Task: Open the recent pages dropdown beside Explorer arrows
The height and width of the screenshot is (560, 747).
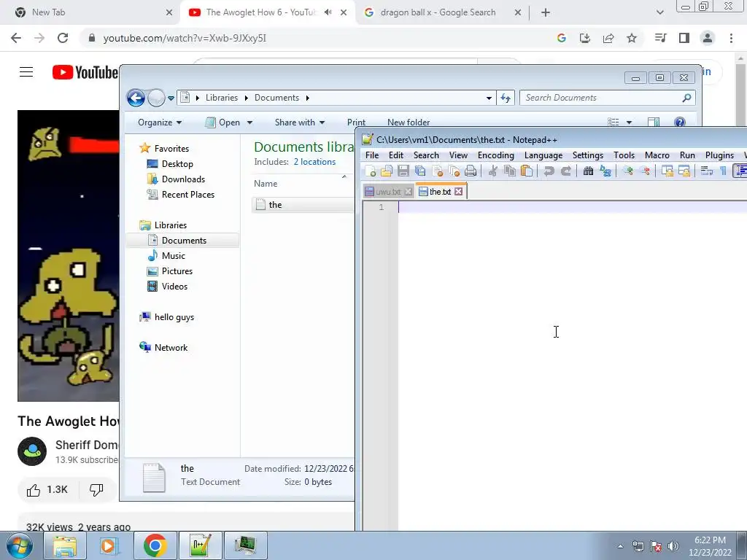Action: click(171, 98)
